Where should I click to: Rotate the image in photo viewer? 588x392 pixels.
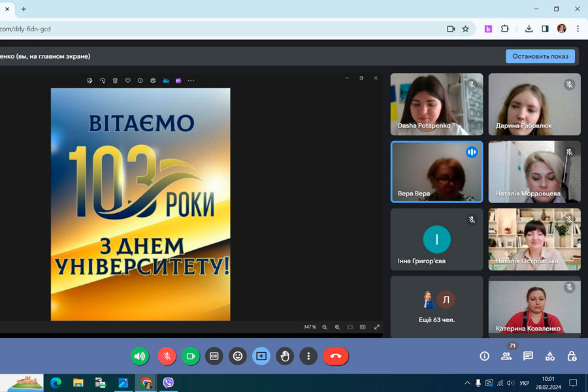coord(103,80)
